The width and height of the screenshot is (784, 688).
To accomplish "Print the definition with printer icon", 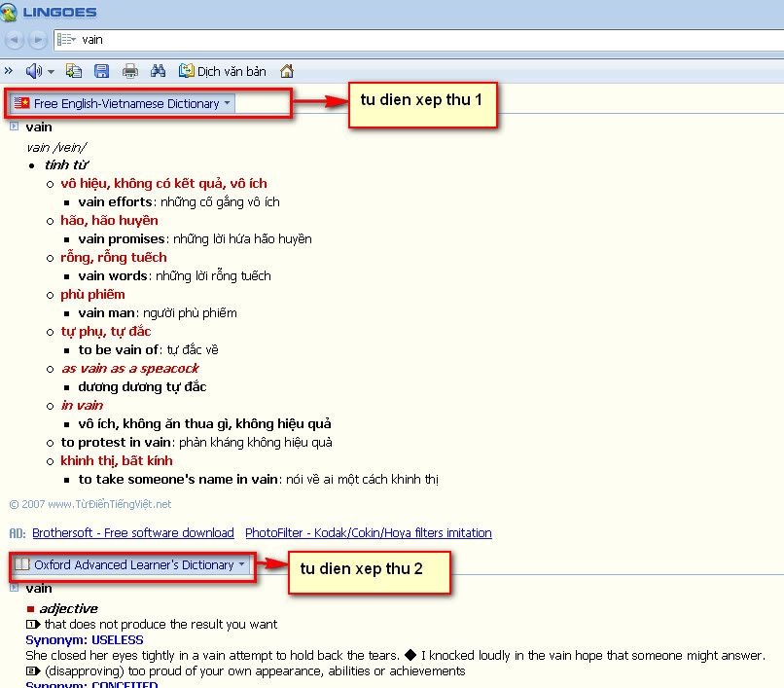I will click(129, 71).
